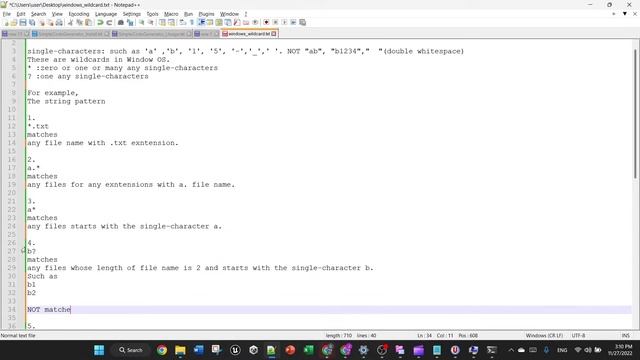Click the Copy toolbar icon
This screenshot has height=360, width=640.
79,22
